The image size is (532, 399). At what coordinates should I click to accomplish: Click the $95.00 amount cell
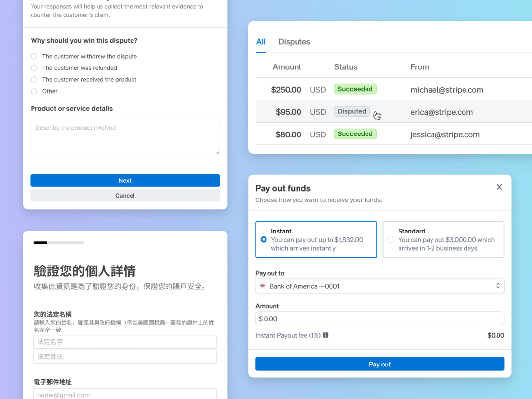click(288, 112)
